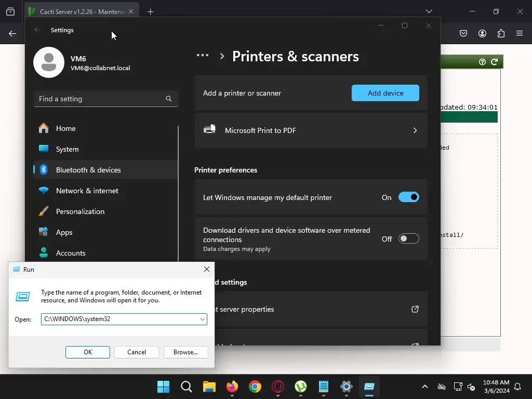
Task: Click network tray icon
Action: pyautogui.click(x=458, y=387)
